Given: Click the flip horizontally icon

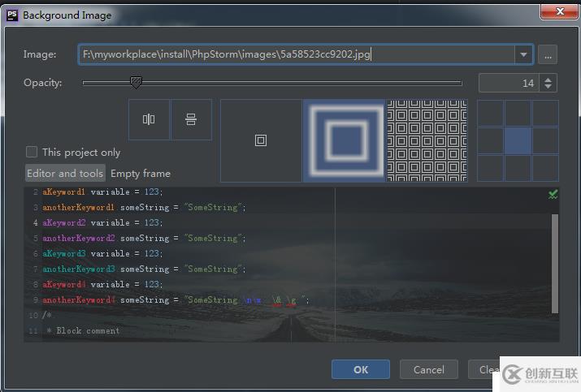Looking at the screenshot, I should pyautogui.click(x=149, y=119).
